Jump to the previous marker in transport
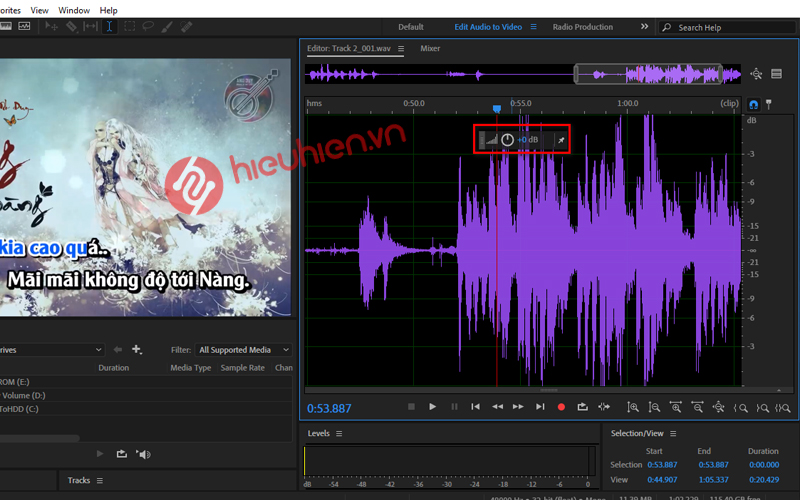800x500 pixels. [x=475, y=407]
